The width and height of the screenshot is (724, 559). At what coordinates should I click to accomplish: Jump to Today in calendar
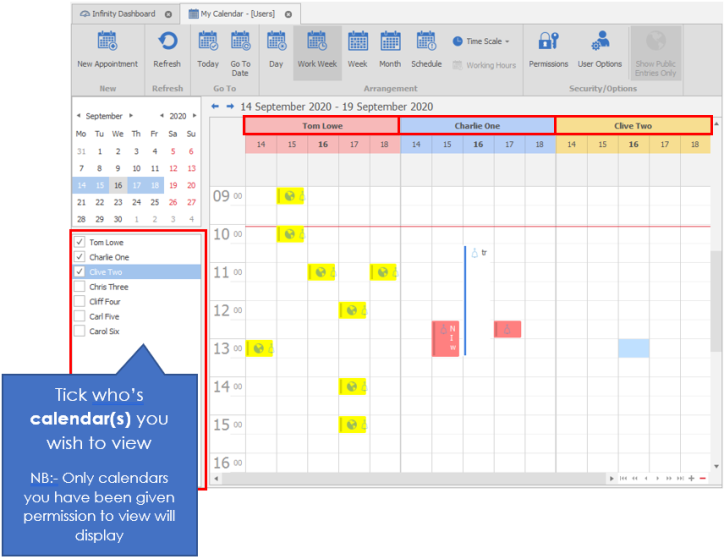[208, 43]
